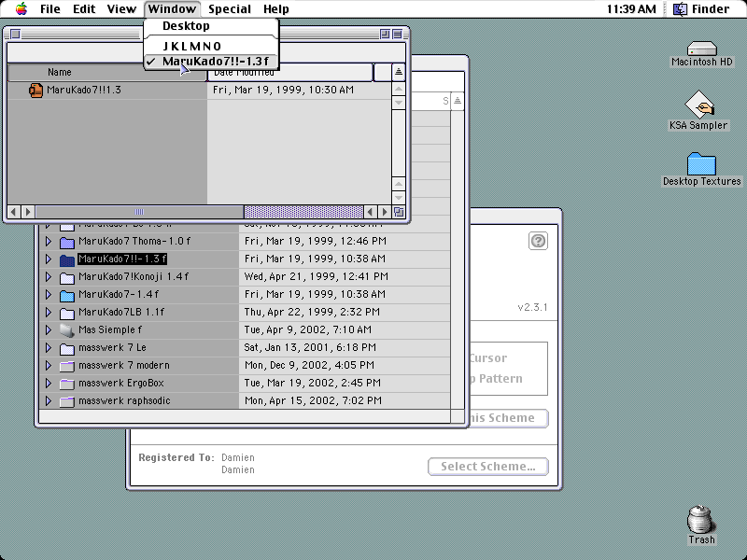The width and height of the screenshot is (747, 560).
Task: Click folder icon of masswerk 7 Le
Action: click(67, 348)
